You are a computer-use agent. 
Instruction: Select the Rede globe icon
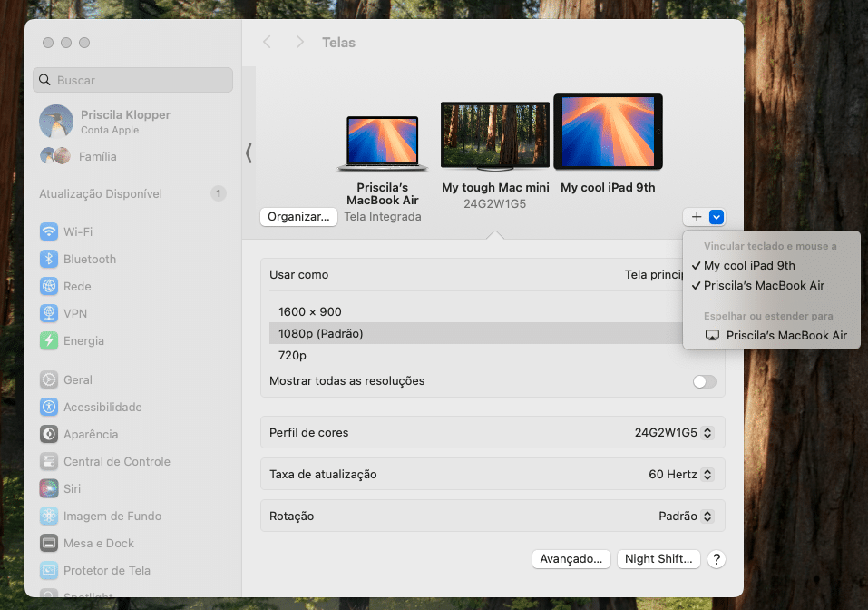tap(49, 286)
